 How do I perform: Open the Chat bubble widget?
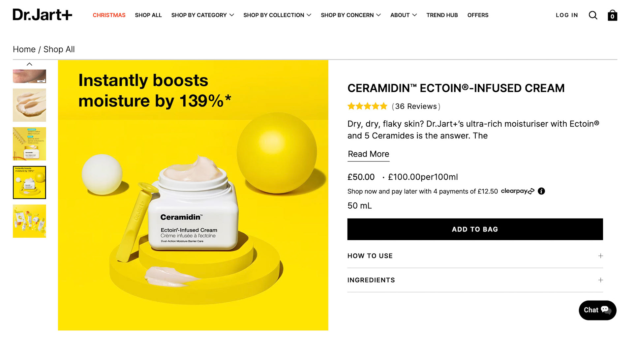(597, 310)
